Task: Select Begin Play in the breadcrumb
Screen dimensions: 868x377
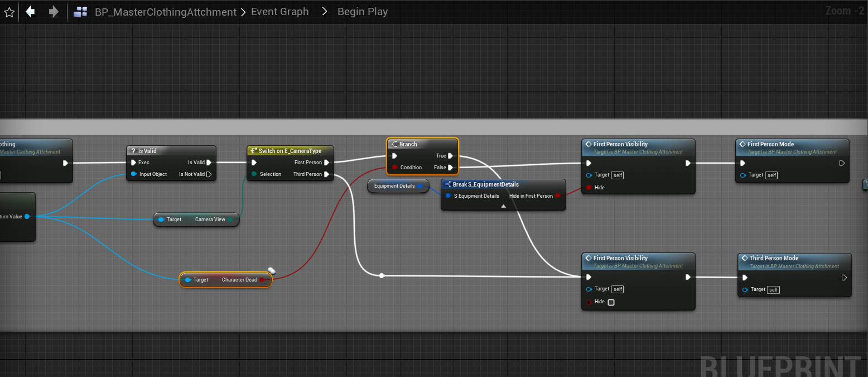Action: point(362,12)
